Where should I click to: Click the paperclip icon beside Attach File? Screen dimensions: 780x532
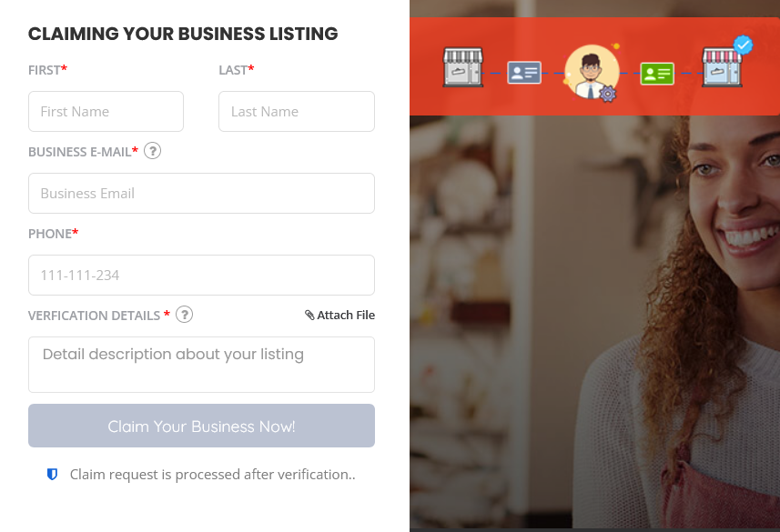[x=309, y=316]
